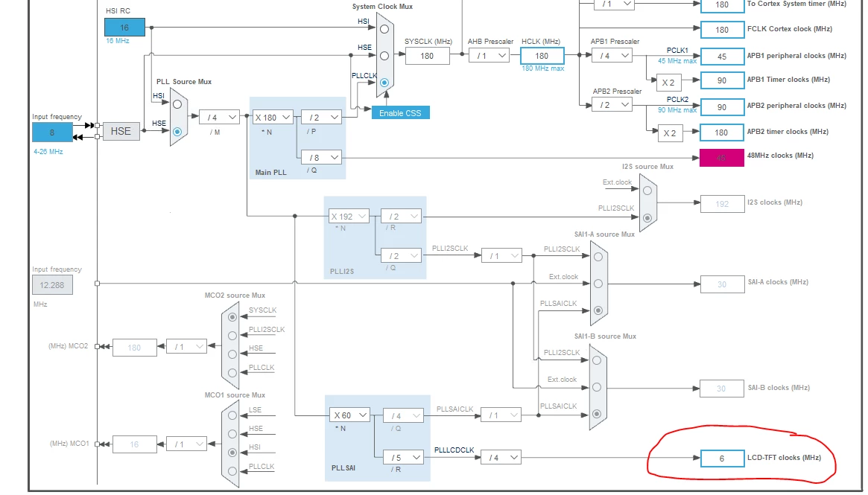
Task: Click the APB2 peripheral clocks value box
Action: pyautogui.click(x=723, y=106)
